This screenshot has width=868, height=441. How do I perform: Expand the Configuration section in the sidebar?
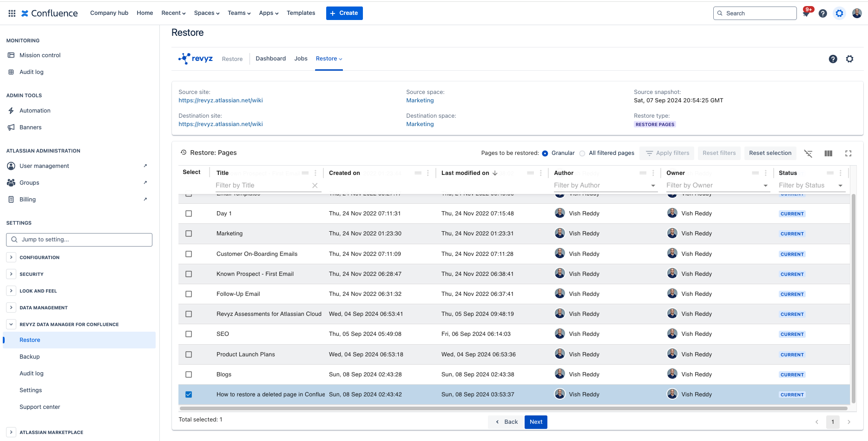point(11,257)
